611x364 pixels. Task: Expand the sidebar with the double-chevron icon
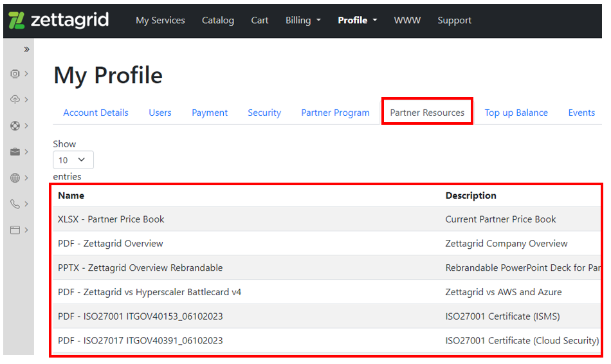(26, 50)
